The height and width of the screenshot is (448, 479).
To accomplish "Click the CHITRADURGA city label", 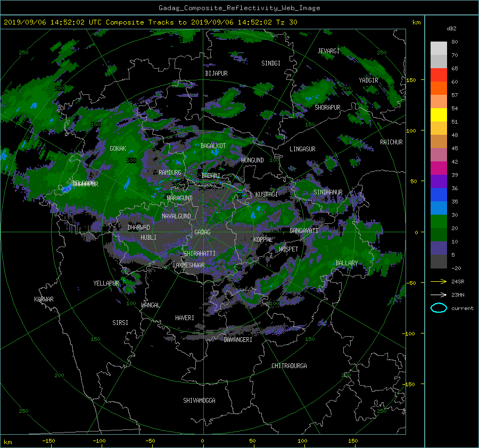I will (290, 366).
